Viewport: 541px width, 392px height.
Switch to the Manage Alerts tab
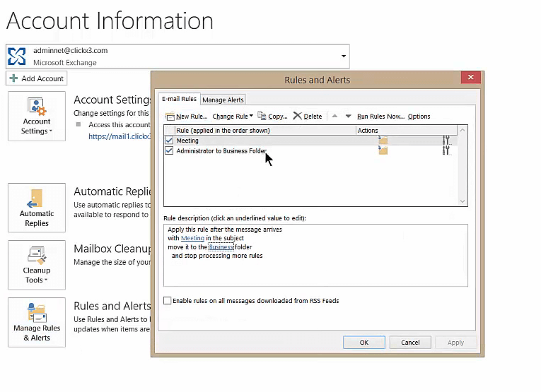coord(223,100)
